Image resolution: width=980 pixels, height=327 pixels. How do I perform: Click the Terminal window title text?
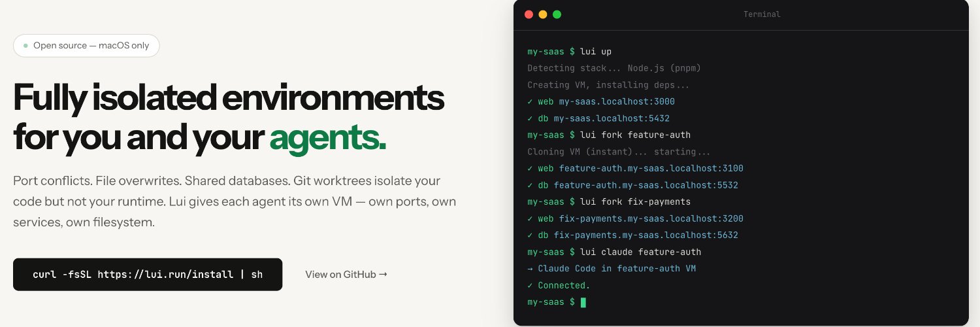tap(762, 14)
